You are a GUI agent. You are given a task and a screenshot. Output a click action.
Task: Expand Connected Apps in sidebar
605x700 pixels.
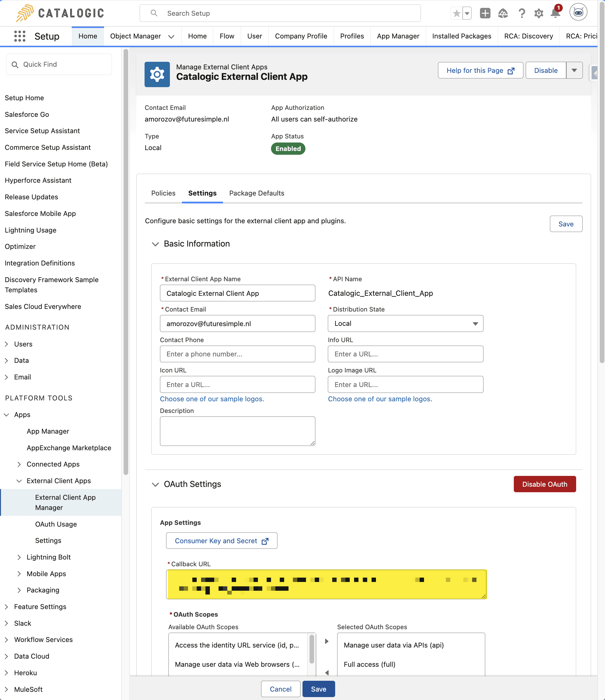pyautogui.click(x=19, y=464)
